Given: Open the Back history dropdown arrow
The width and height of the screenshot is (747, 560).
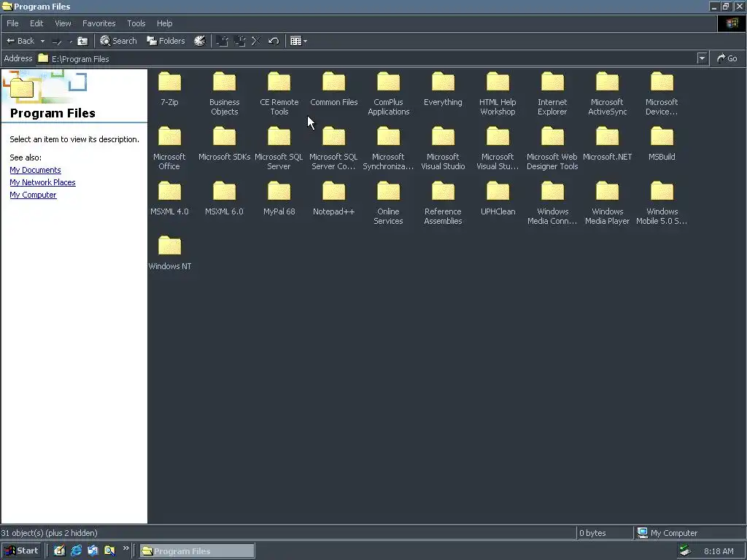Looking at the screenshot, I should (x=42, y=41).
